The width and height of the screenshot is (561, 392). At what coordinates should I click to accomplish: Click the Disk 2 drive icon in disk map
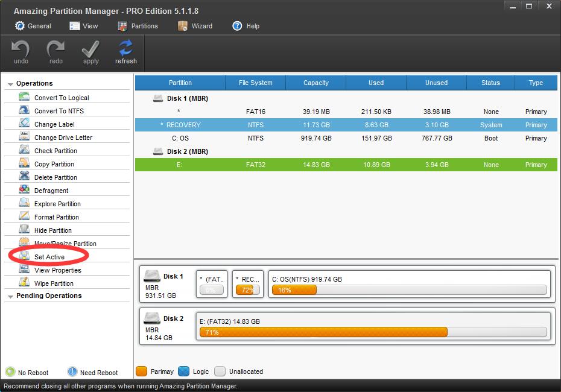coord(151,318)
